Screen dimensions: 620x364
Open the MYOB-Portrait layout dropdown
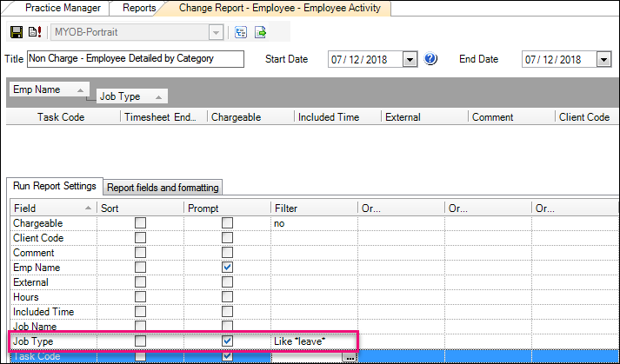215,33
